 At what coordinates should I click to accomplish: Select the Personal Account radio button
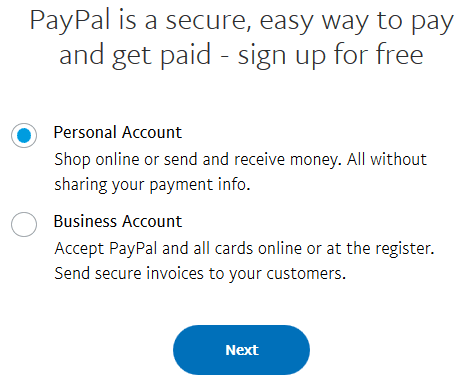click(x=24, y=136)
